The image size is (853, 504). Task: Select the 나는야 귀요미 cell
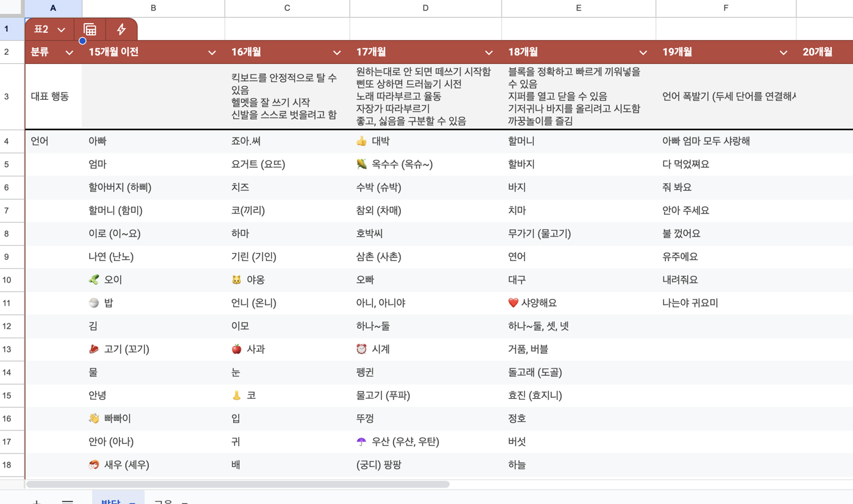[726, 303]
